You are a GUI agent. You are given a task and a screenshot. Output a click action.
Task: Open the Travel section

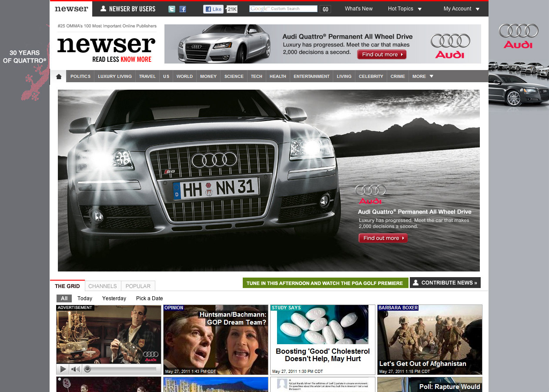point(147,77)
